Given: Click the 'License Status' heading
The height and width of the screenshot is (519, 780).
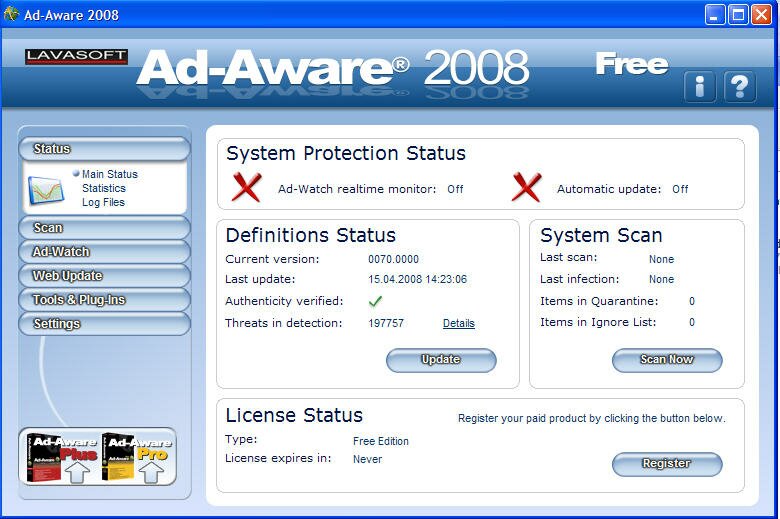Looking at the screenshot, I should click(x=294, y=415).
